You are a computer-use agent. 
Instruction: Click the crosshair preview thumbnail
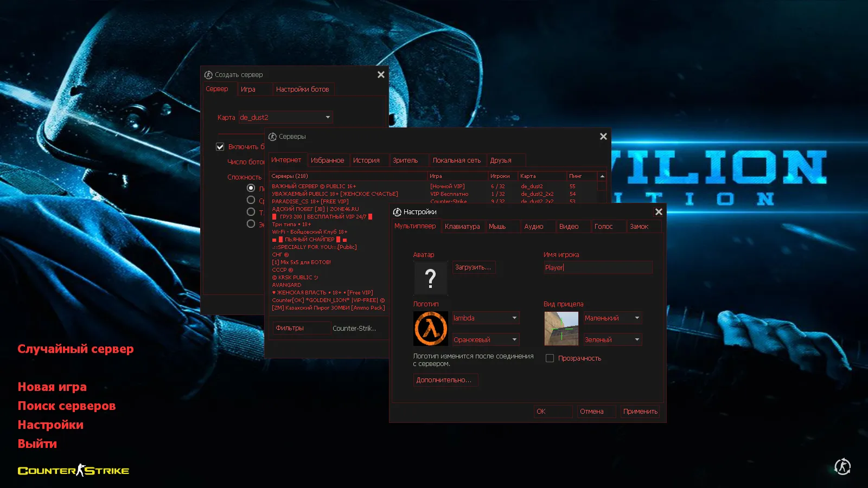(x=561, y=329)
